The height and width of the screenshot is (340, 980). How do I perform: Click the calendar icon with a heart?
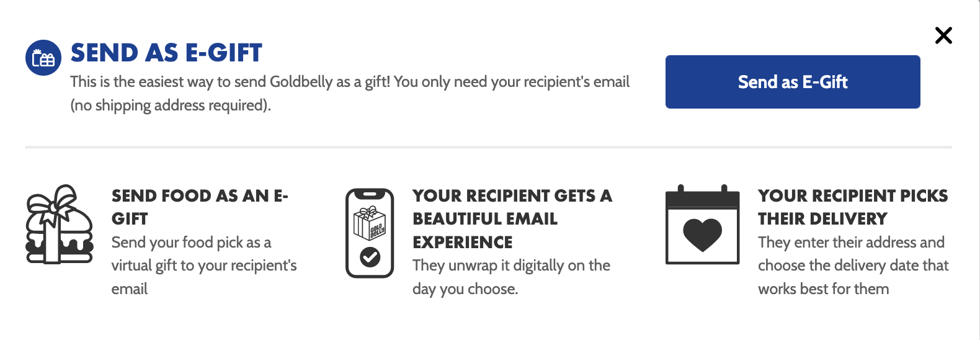click(x=702, y=226)
